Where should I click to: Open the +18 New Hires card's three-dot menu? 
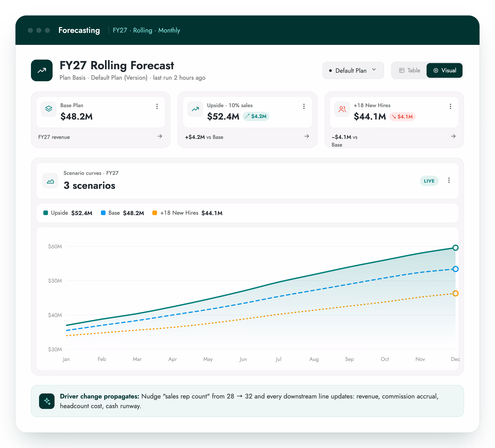click(x=450, y=106)
